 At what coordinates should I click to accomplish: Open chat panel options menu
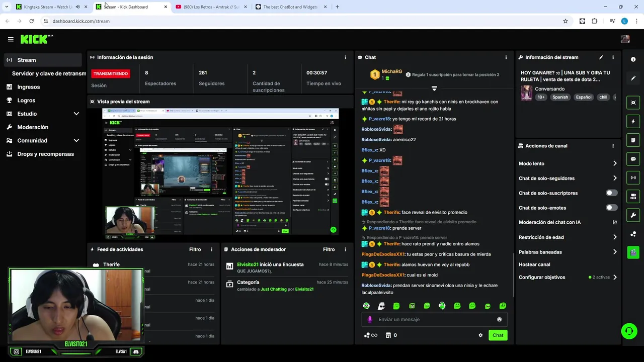506,57
